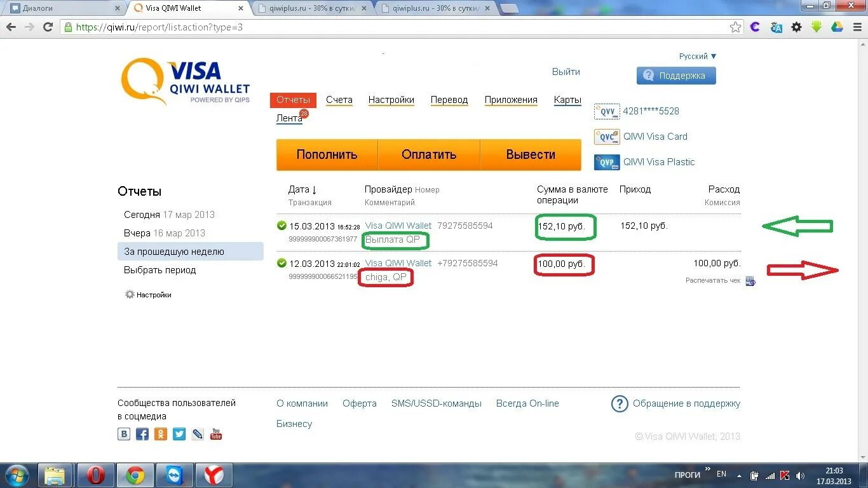Click the Visa QIWI Wallet logo

pos(186,81)
